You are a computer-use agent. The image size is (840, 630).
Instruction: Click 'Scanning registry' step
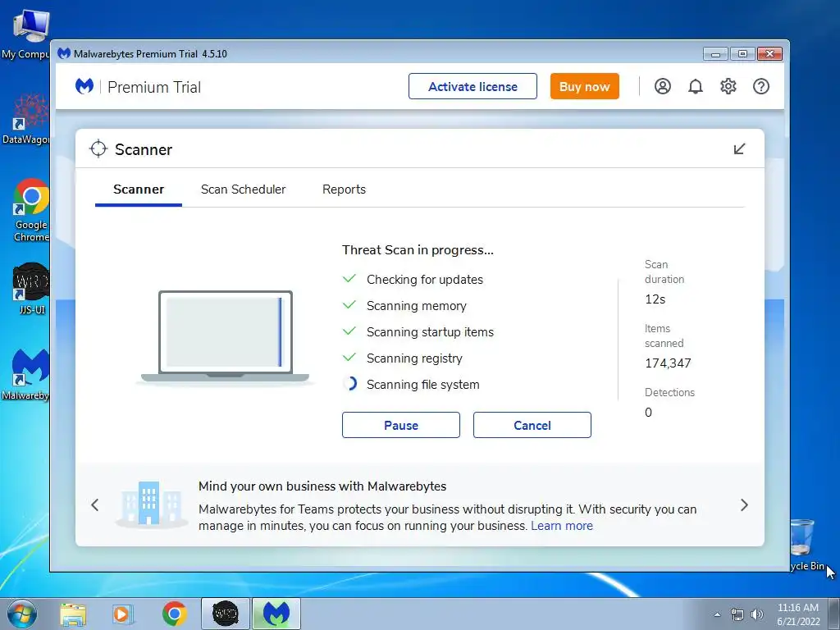(414, 358)
